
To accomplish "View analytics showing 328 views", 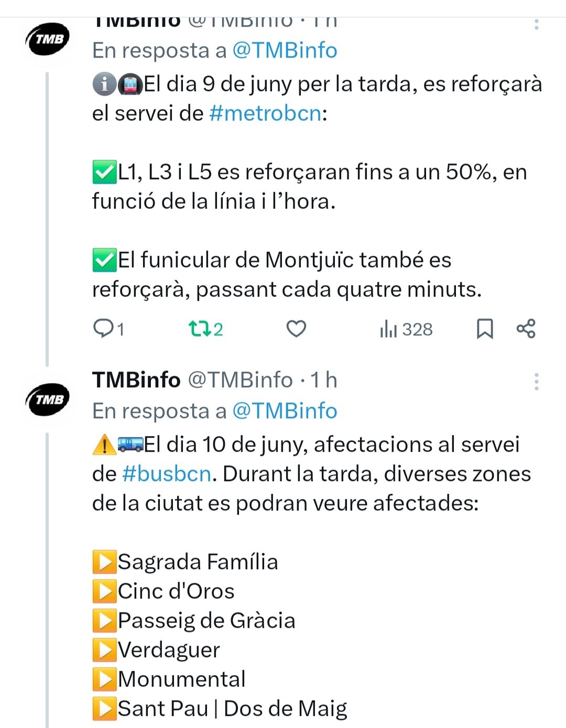I will pyautogui.click(x=406, y=329).
